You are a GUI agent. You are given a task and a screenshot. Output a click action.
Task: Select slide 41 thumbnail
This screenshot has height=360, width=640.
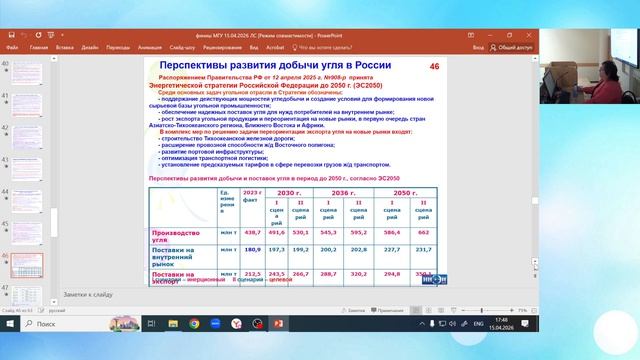pyautogui.click(x=27, y=105)
